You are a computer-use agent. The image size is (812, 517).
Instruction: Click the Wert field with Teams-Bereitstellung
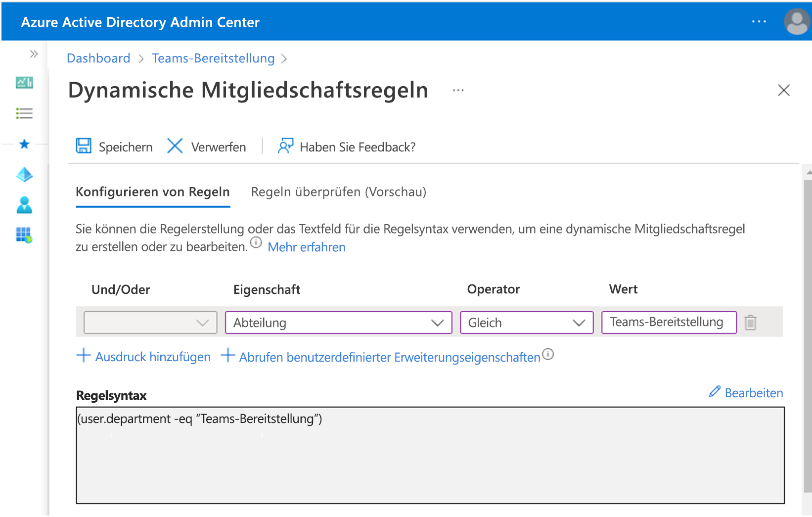tap(669, 323)
